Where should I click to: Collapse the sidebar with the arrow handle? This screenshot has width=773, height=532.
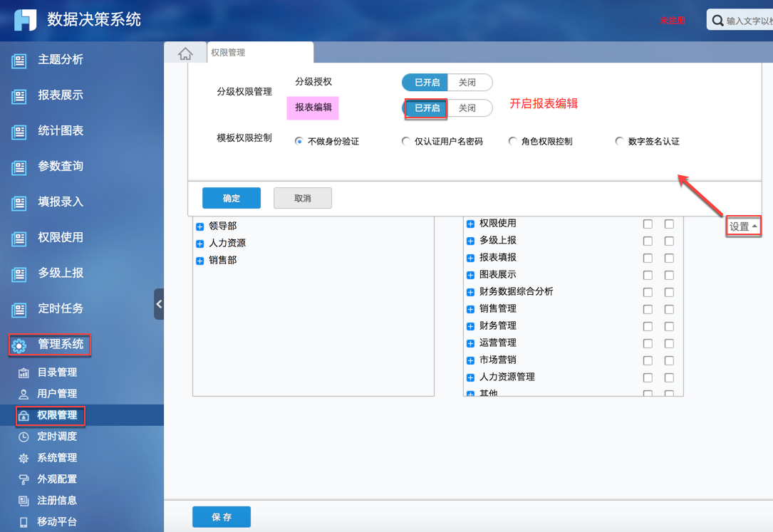159,304
